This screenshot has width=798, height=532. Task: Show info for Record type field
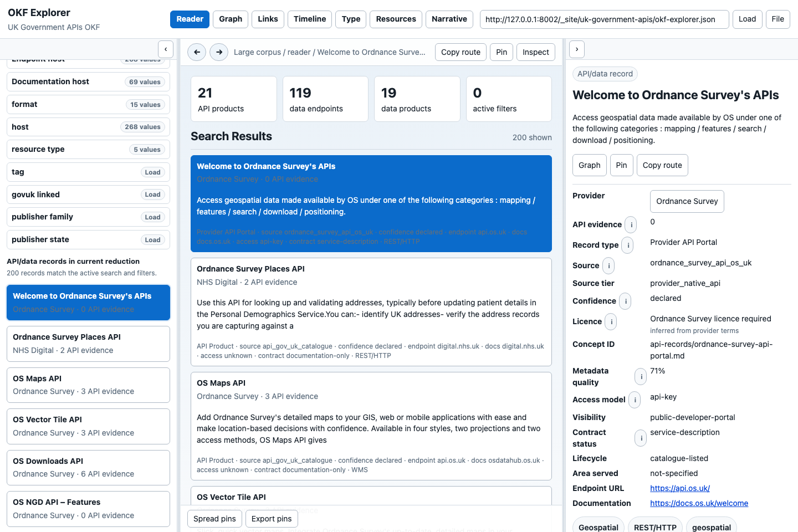(x=627, y=245)
